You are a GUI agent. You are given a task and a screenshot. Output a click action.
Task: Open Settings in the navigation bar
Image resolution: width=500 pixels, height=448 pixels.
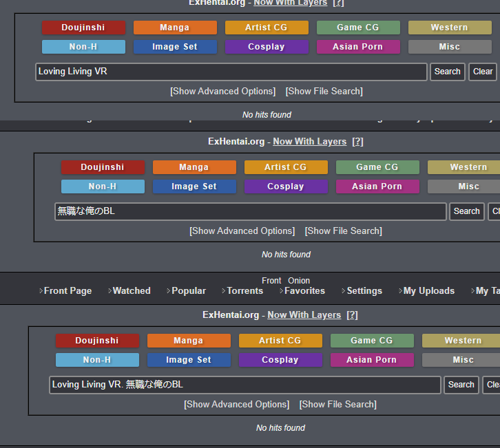click(364, 290)
